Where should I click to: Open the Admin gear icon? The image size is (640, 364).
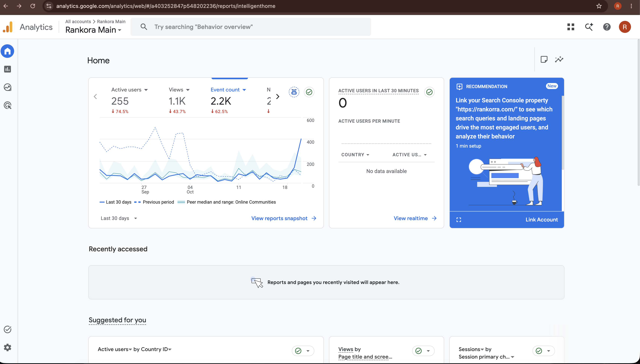pyautogui.click(x=8, y=347)
